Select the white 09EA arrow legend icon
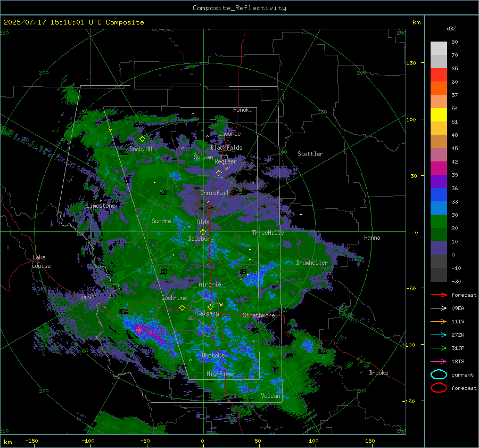The image size is (479, 448). pyautogui.click(x=439, y=308)
